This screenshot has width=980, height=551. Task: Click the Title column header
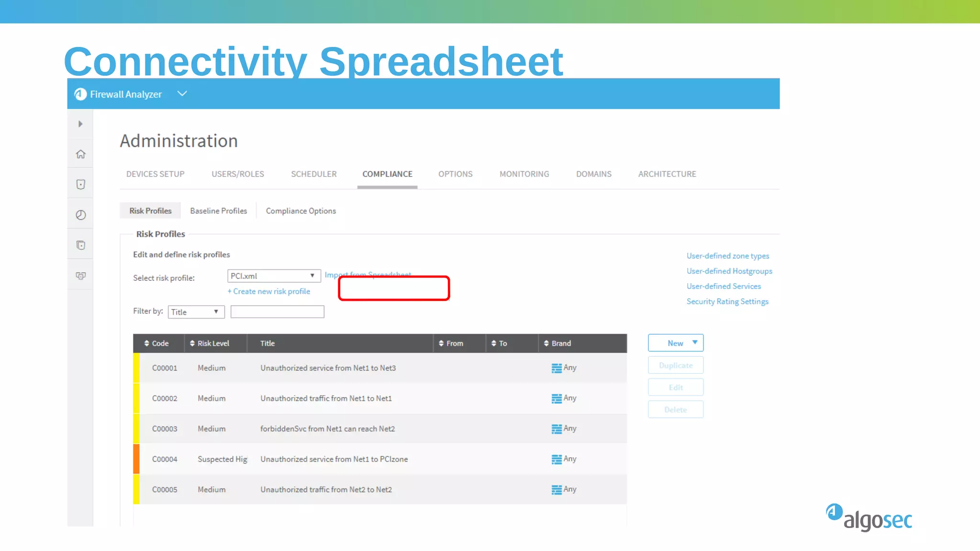[267, 343]
